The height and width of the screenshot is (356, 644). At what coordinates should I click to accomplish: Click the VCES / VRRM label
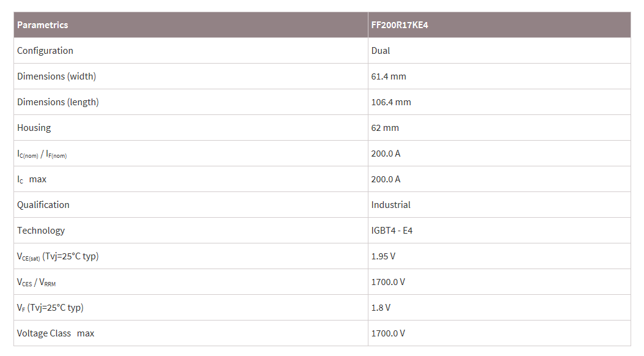[x=37, y=283]
